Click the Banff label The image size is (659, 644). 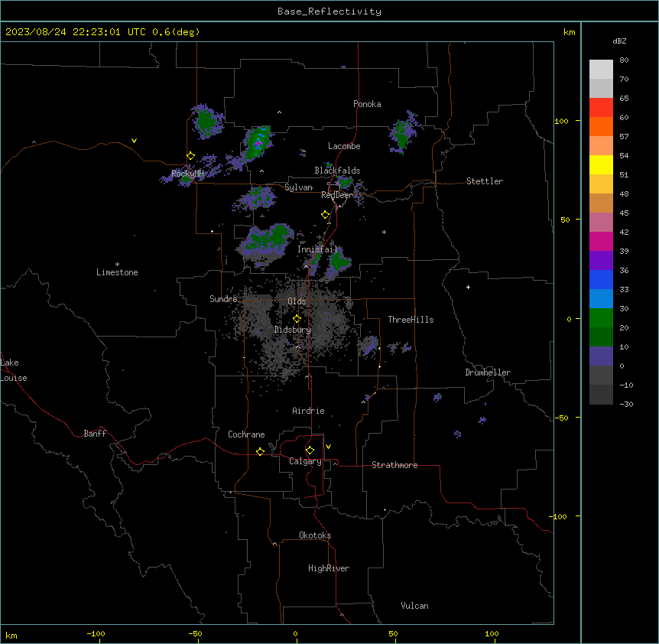(x=95, y=434)
